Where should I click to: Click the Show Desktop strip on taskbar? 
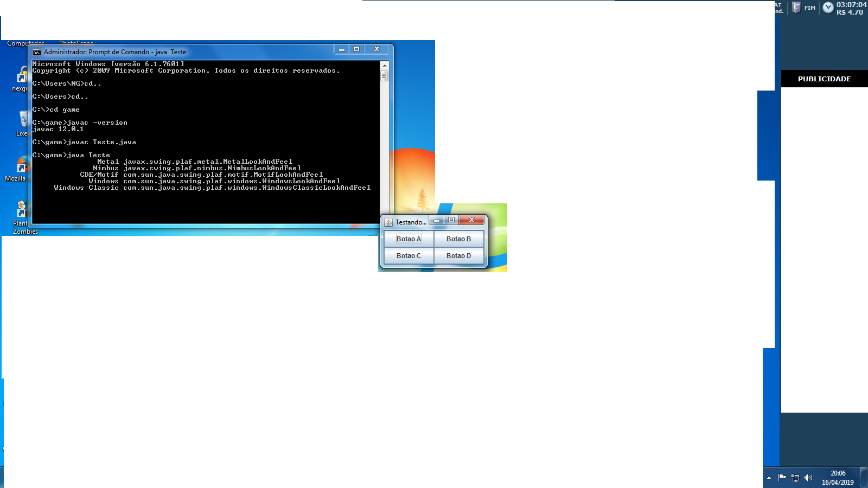(x=864, y=478)
